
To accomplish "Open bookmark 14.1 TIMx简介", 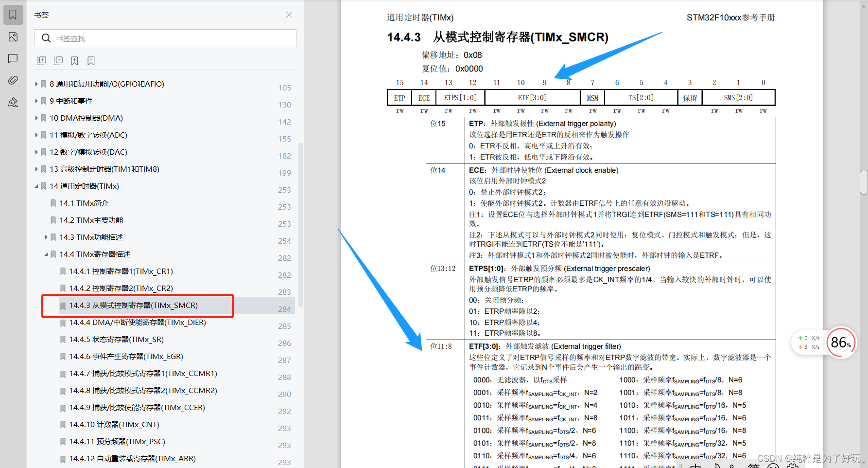I will [x=84, y=203].
